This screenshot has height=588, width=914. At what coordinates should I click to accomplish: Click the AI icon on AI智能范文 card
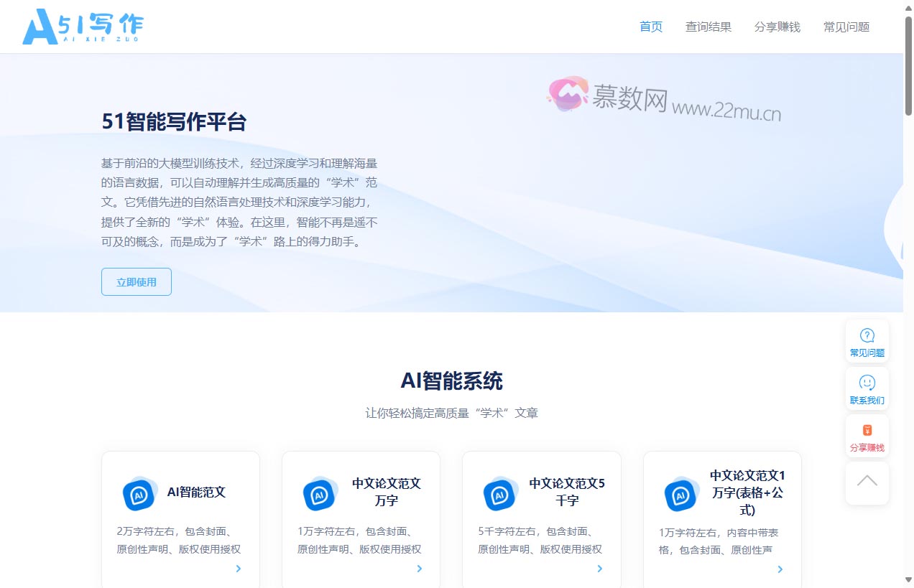(139, 493)
